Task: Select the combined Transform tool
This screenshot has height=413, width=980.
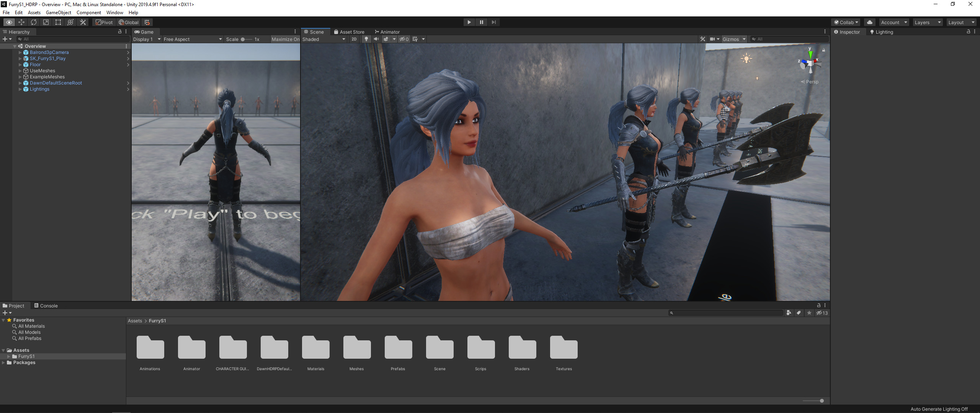Action: (70, 22)
